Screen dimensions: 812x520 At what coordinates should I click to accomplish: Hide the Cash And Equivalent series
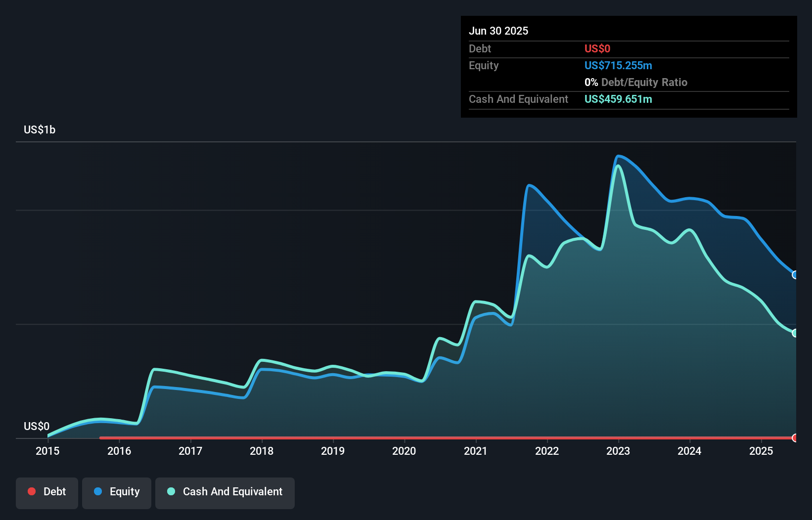(225, 492)
